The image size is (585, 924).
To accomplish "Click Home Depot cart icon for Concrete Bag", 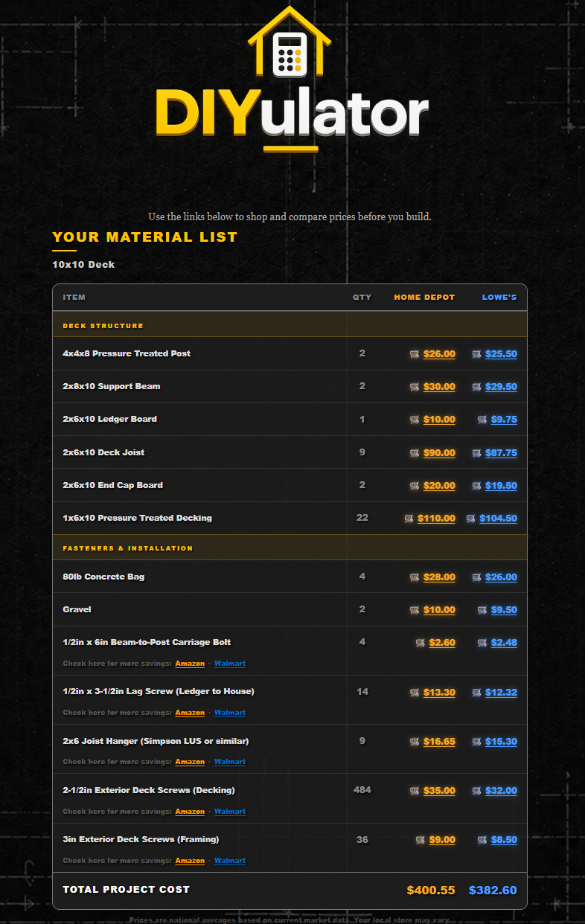I will pos(415,577).
